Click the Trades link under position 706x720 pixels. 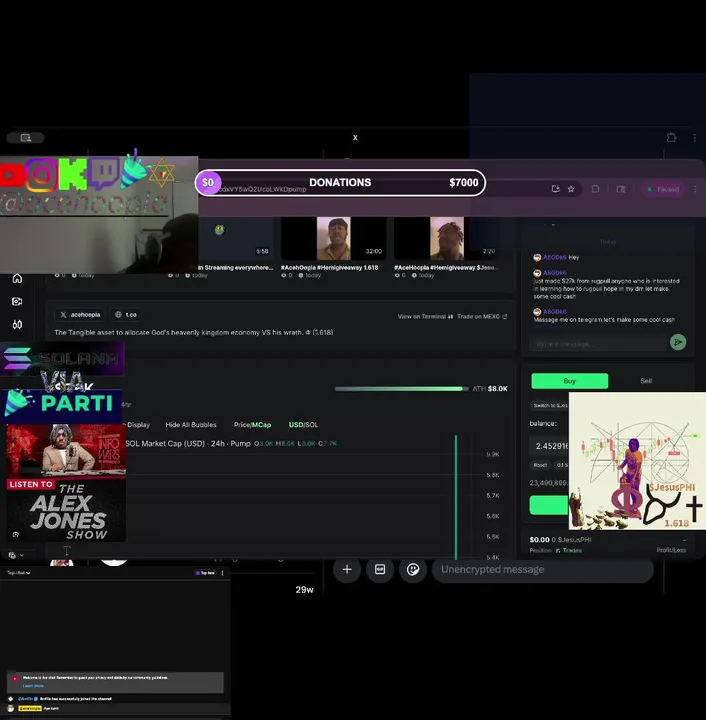coord(569,550)
